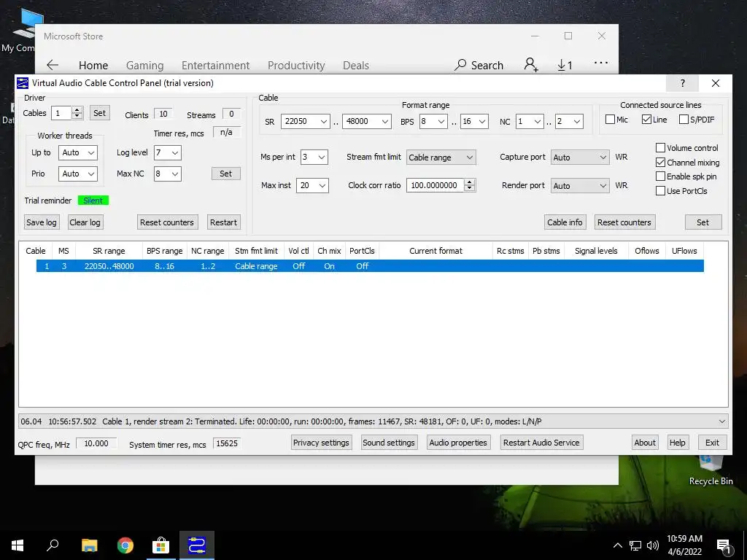Open the Worker threads Prio dropdown
The height and width of the screenshot is (560, 747).
77,174
